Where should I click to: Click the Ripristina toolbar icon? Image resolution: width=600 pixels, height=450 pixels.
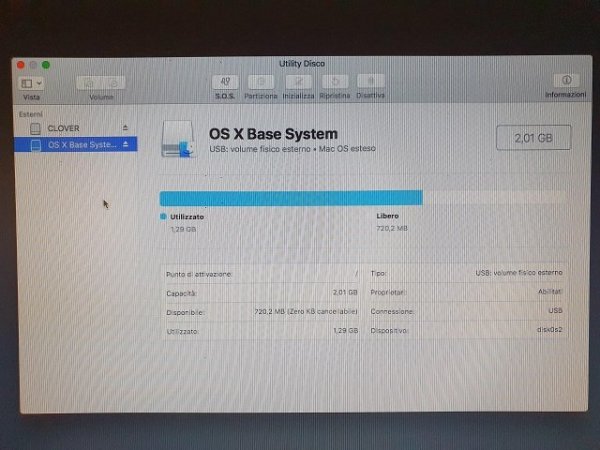(x=335, y=82)
